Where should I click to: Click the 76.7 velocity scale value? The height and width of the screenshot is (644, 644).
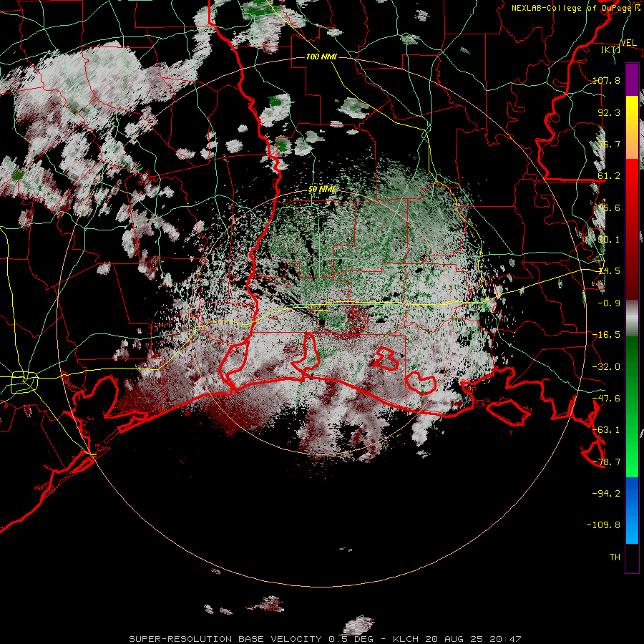pos(609,144)
